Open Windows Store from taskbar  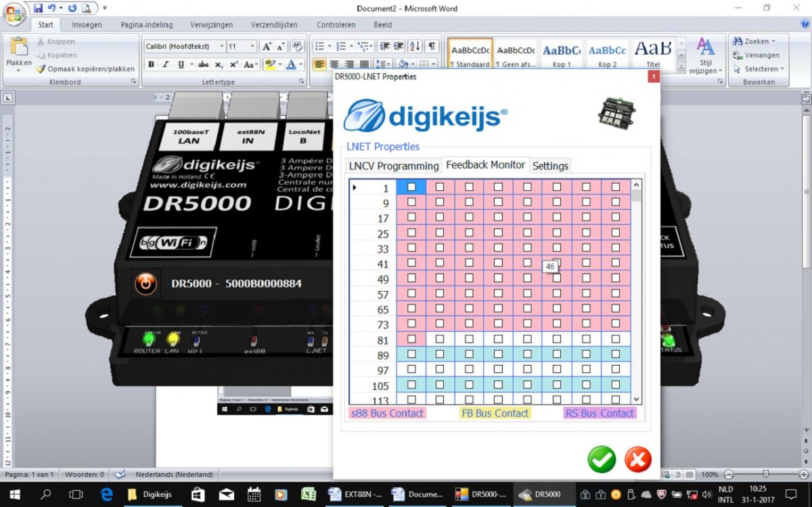point(198,494)
